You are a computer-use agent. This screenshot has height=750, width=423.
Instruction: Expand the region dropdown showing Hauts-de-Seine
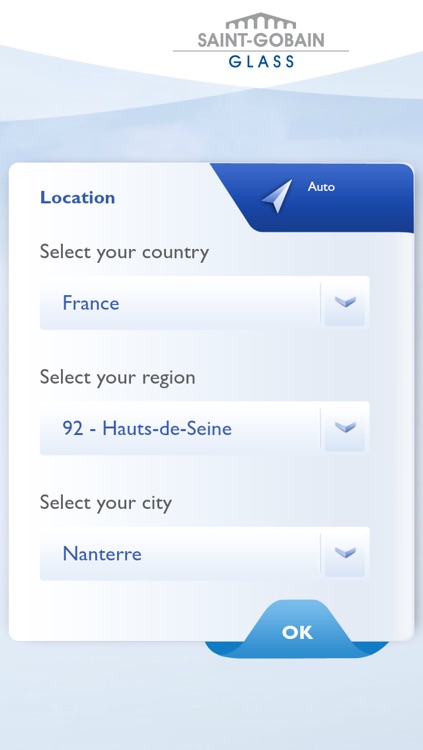click(204, 428)
